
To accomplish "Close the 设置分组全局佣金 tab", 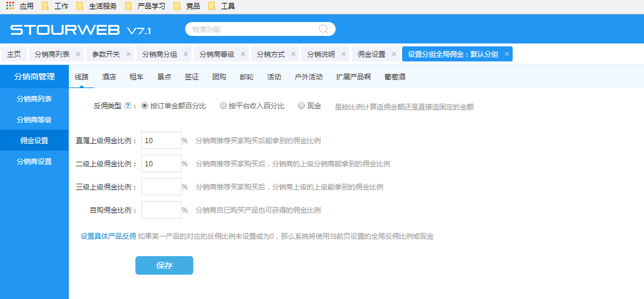I will click(x=507, y=54).
